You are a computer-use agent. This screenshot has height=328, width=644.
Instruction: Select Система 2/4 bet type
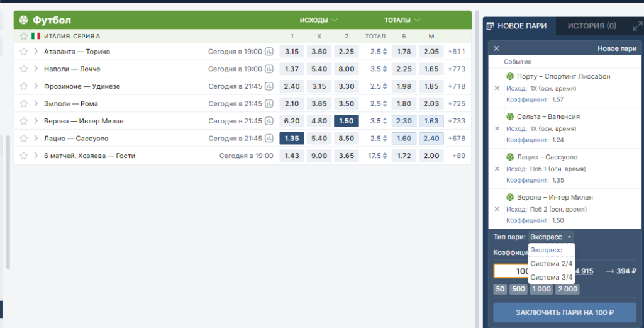coord(551,263)
